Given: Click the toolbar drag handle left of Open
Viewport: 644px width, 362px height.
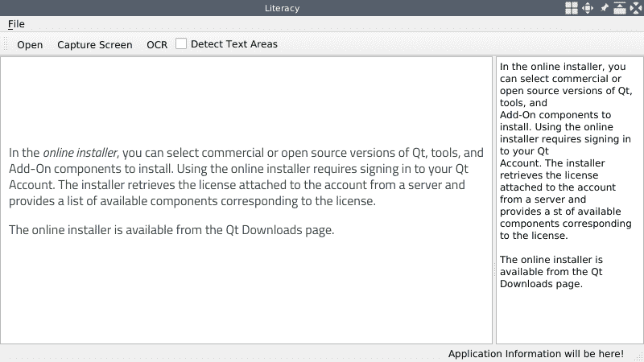Looking at the screenshot, I should [6, 44].
